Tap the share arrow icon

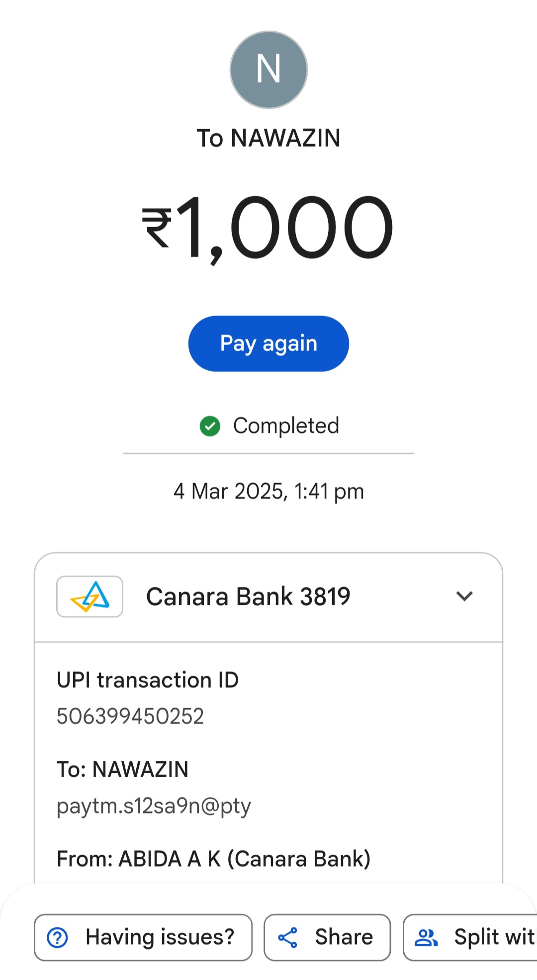click(x=288, y=938)
